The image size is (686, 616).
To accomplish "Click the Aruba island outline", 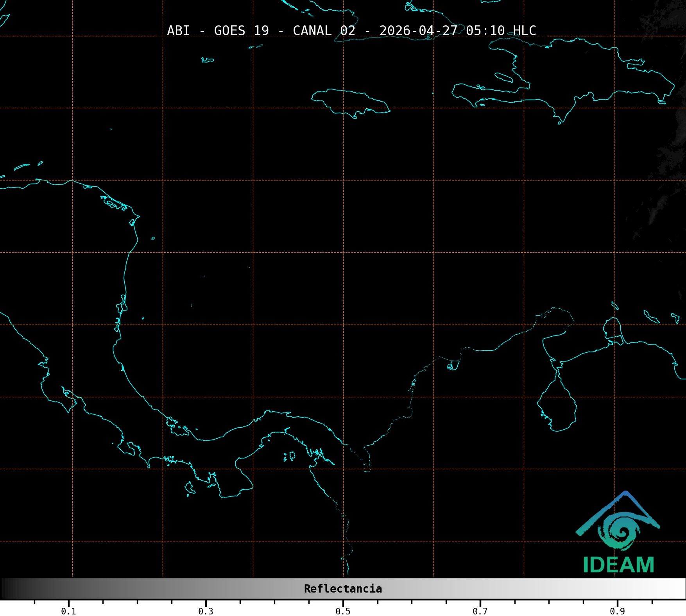I will (615, 305).
